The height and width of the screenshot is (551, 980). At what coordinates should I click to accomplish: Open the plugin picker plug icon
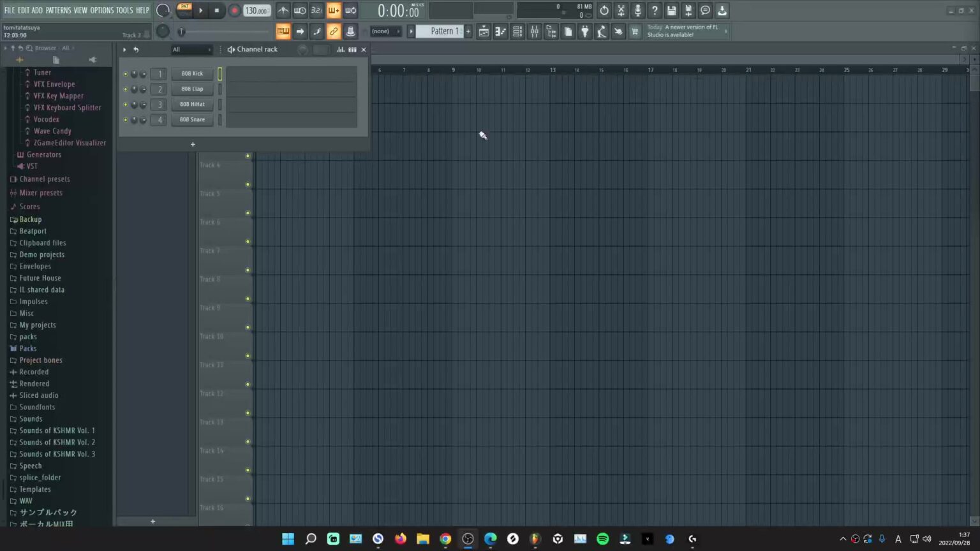pos(585,31)
